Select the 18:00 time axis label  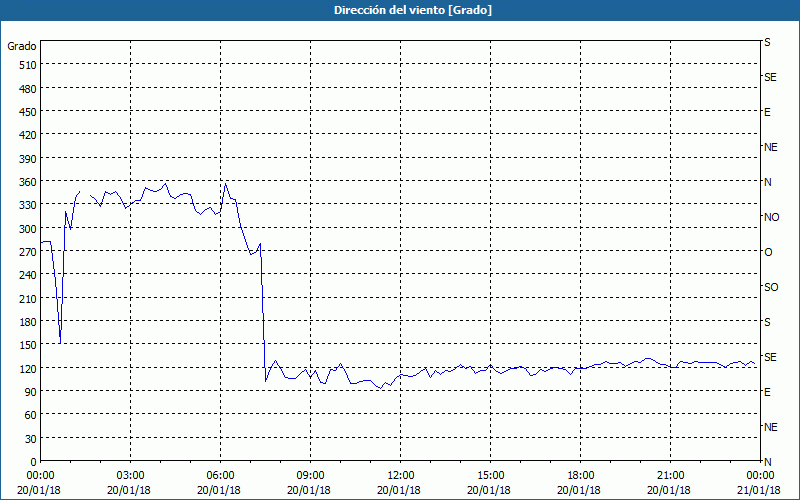580,476
